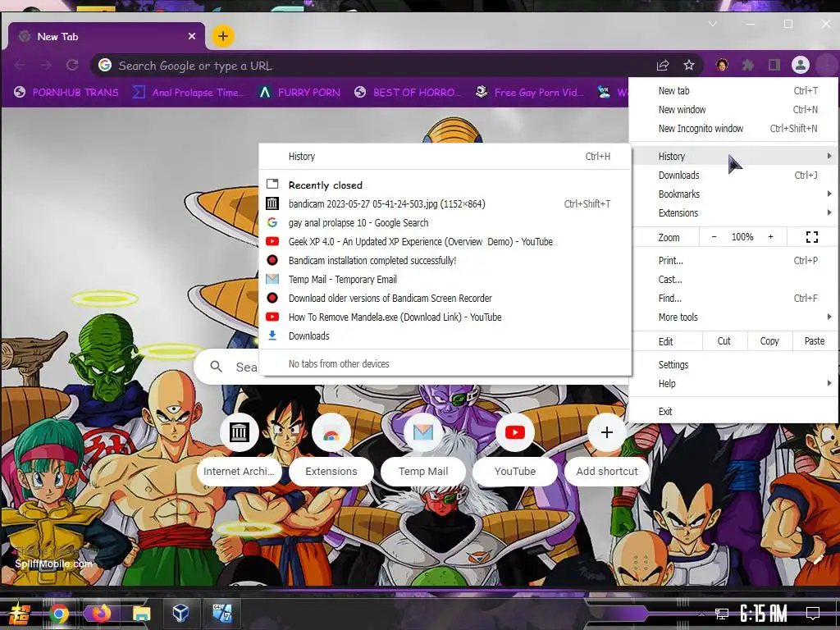This screenshot has height=630, width=840.
Task: Toggle the side panel icon
Action: tap(774, 66)
